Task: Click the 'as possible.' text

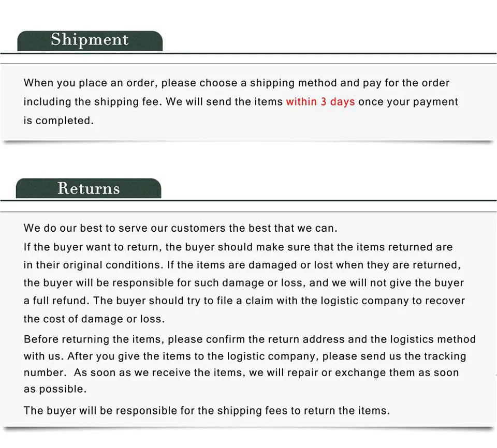Action: pyautogui.click(x=55, y=389)
